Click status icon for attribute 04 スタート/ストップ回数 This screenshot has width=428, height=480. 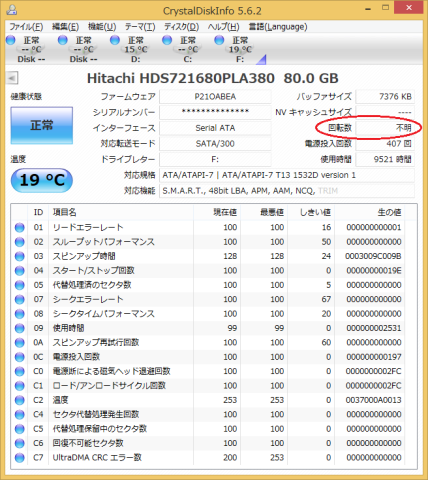[20, 271]
